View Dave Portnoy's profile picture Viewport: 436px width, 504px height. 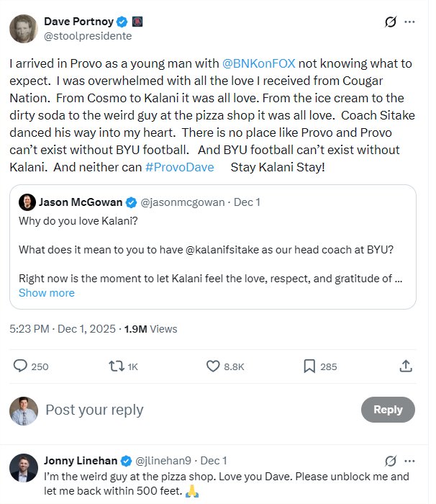tap(24, 28)
